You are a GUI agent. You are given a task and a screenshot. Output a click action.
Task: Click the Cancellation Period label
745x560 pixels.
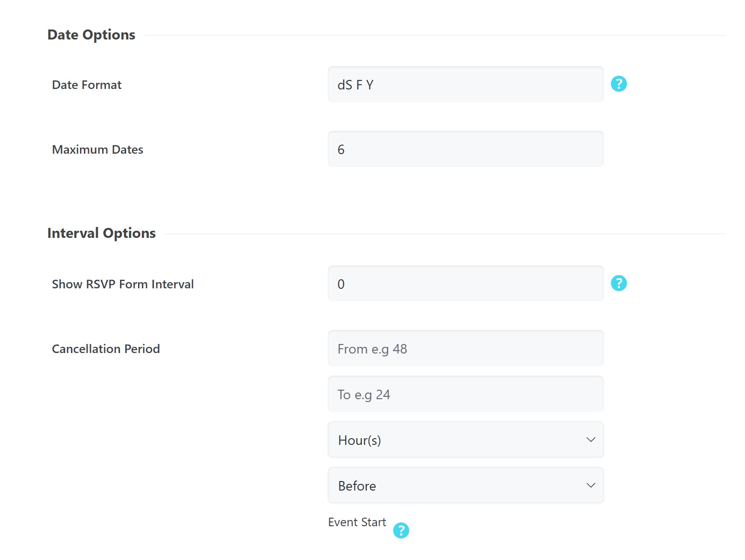point(106,349)
